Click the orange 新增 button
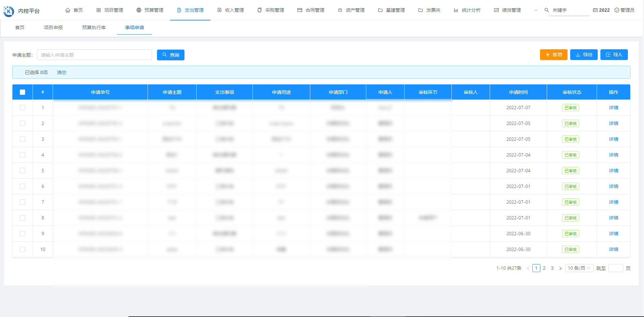The width and height of the screenshot is (644, 317). tap(553, 55)
